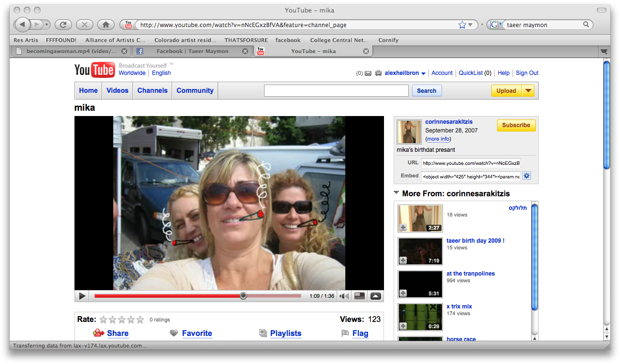
Task: Expand the alexheilbron account dropdown
Action: click(423, 73)
